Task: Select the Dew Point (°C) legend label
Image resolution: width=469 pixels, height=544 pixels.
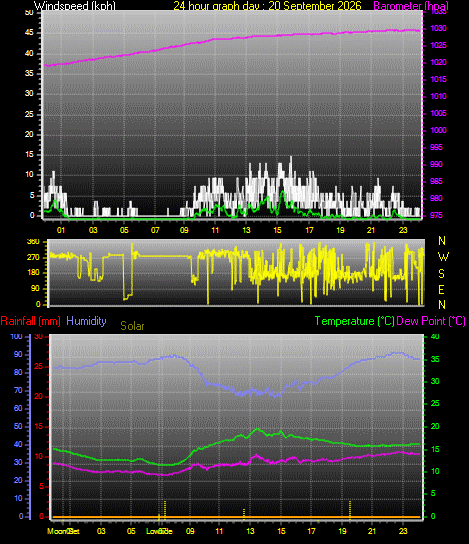Action: (431, 321)
